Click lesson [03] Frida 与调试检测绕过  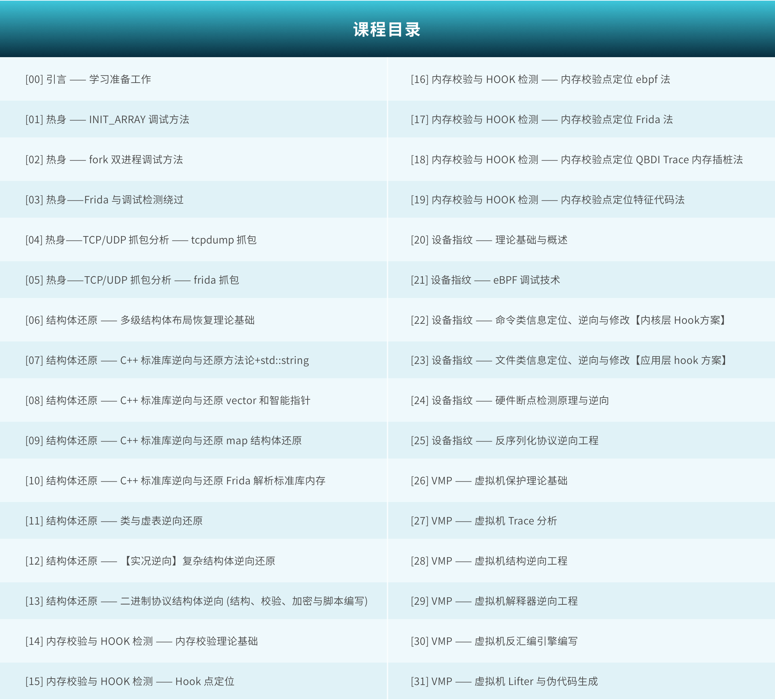tap(105, 200)
